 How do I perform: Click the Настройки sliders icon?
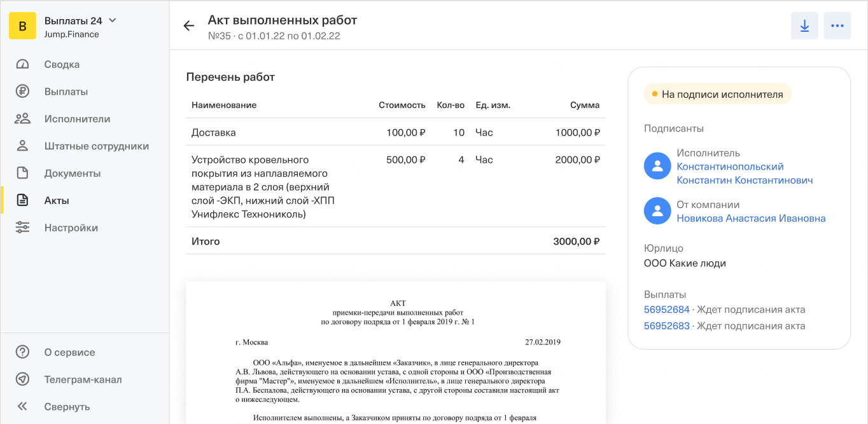(23, 228)
